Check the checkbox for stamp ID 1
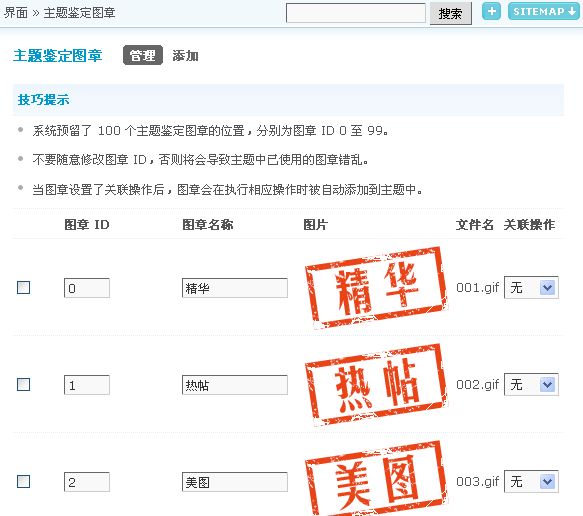The width and height of the screenshot is (583, 516). tap(23, 384)
